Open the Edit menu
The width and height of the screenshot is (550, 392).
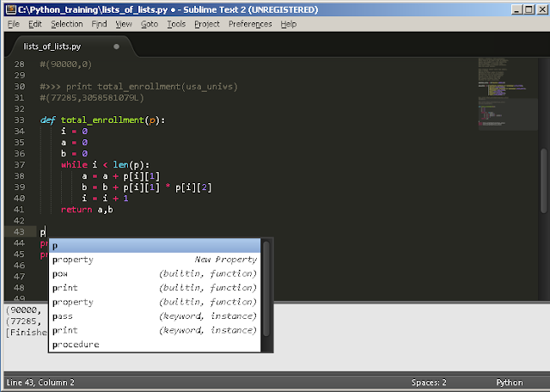(35, 24)
